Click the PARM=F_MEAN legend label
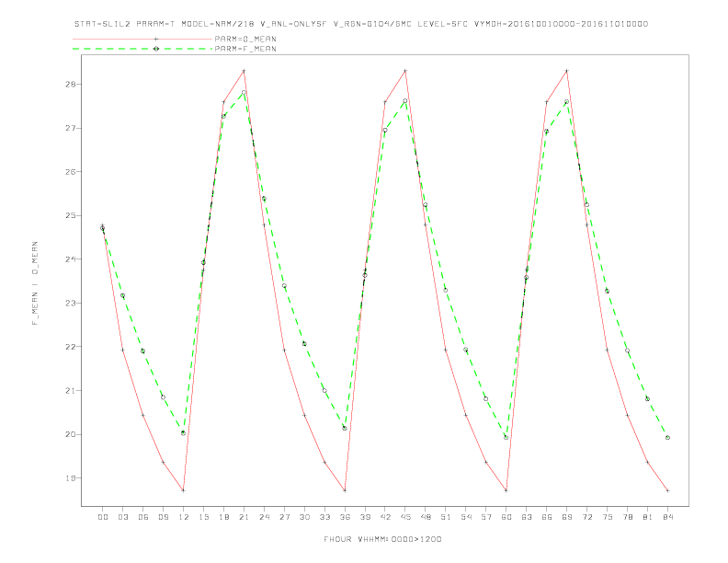This screenshot has height=563, width=728. (x=245, y=49)
